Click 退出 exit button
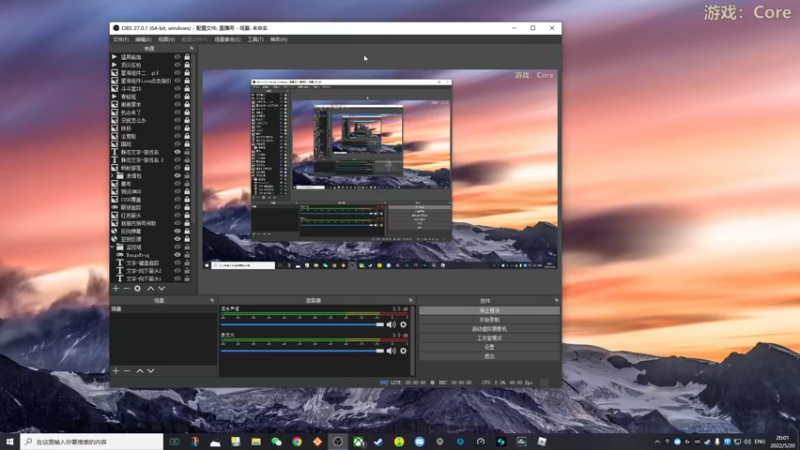This screenshot has width=800, height=450. click(x=489, y=356)
